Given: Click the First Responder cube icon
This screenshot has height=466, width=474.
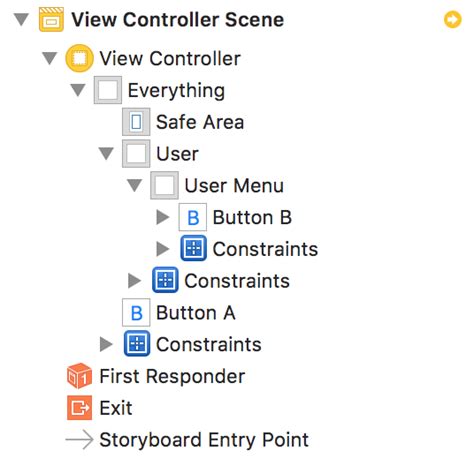Looking at the screenshot, I should [x=79, y=376].
